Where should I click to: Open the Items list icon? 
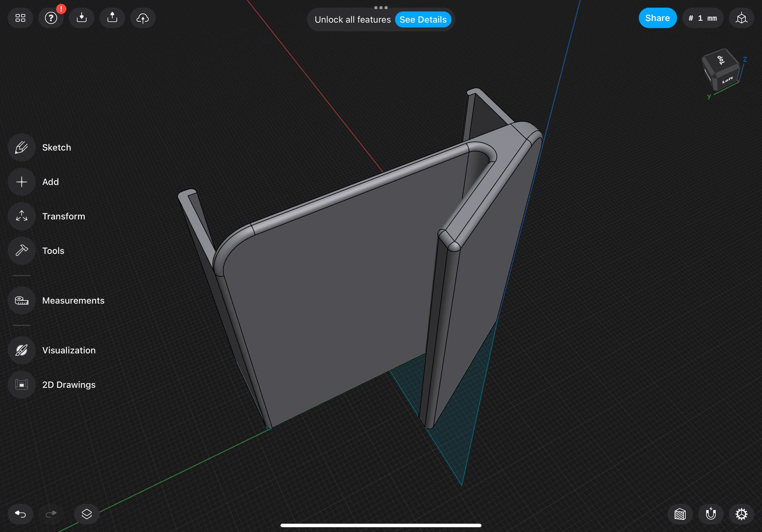[x=86, y=514]
